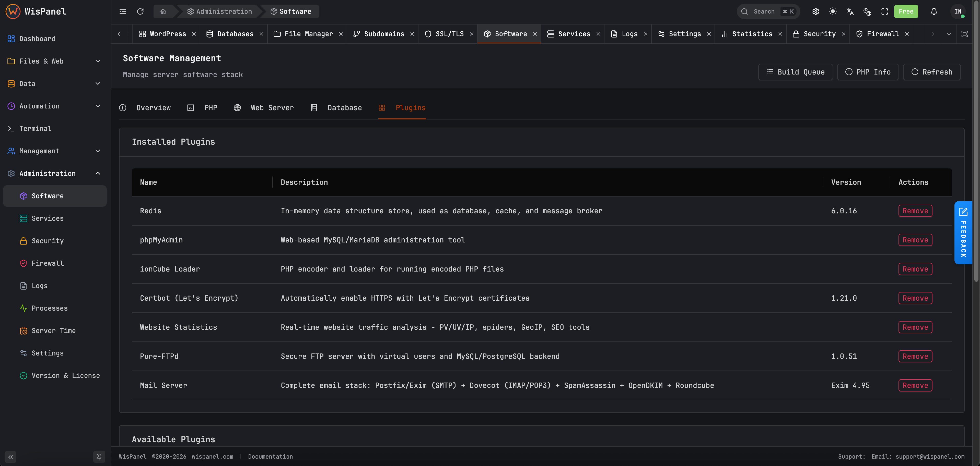Click the WisPanel logo
The height and width of the screenshot is (466, 980).
(x=13, y=11)
